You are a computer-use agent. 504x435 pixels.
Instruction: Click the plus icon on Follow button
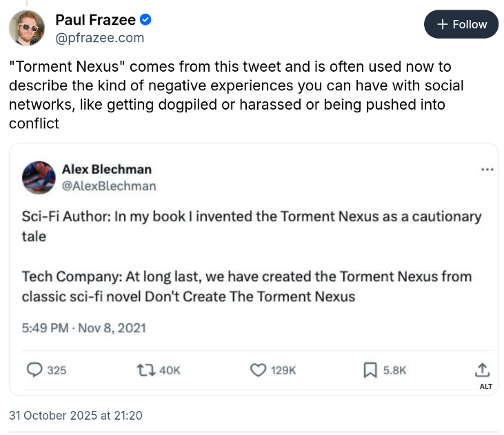(443, 24)
